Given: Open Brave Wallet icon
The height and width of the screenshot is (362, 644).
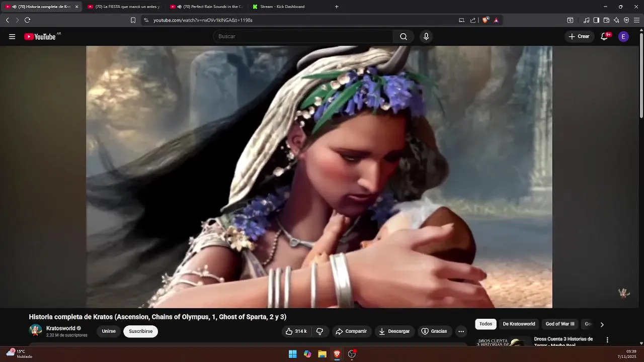Looking at the screenshot, I should [x=606, y=20].
